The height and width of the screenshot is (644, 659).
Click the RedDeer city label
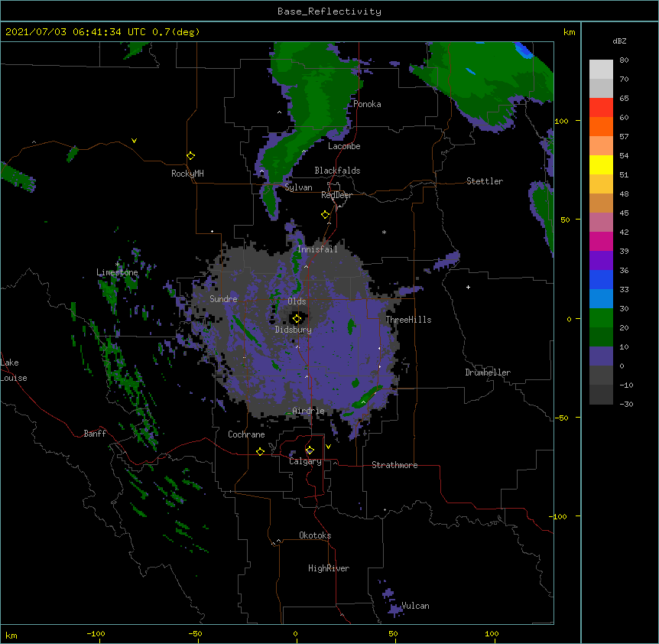[336, 195]
